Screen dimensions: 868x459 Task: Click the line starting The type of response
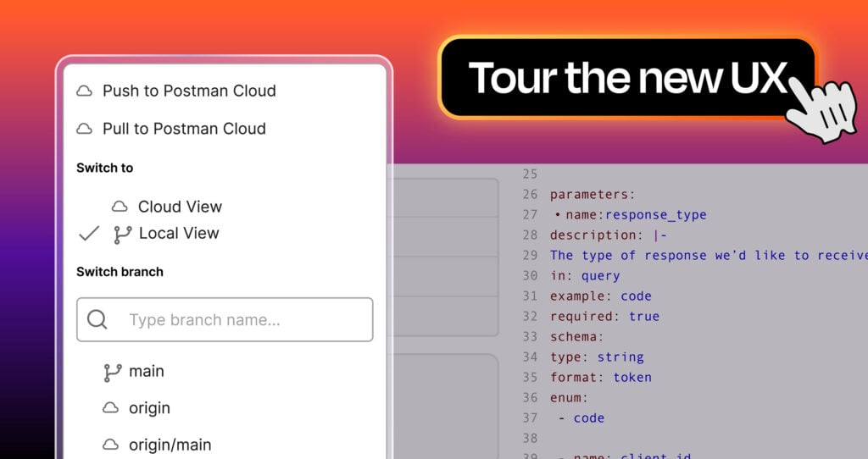coord(709,256)
